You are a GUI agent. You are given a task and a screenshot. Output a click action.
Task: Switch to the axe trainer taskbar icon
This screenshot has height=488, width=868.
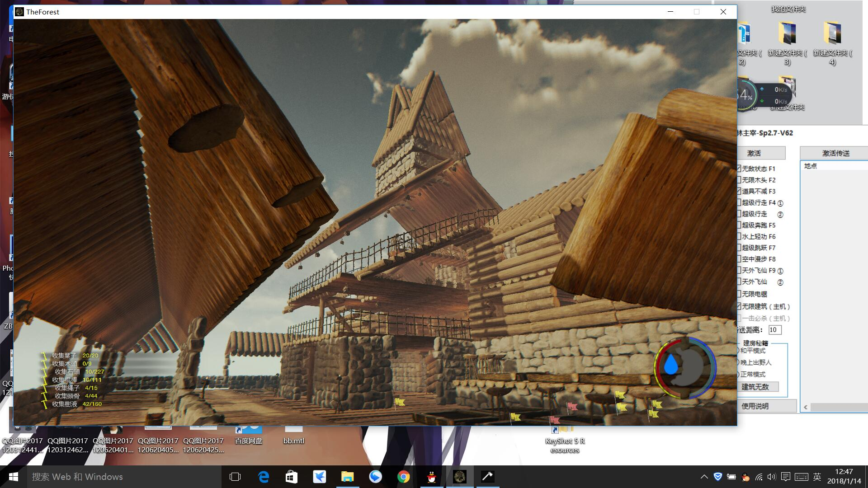tap(487, 477)
